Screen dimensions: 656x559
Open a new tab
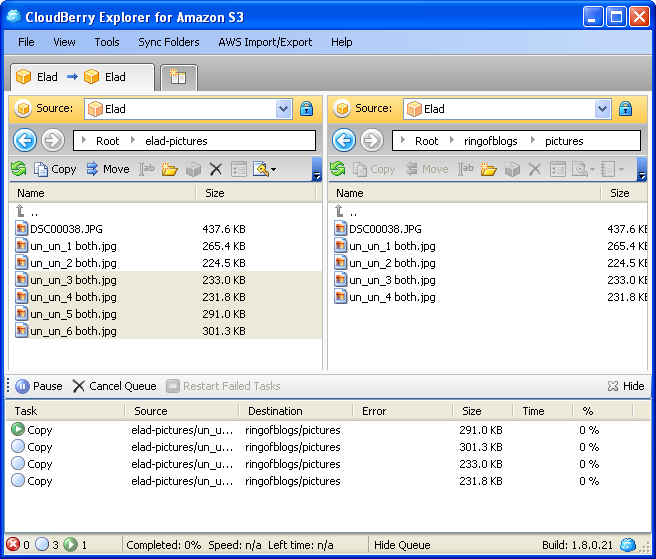[178, 77]
